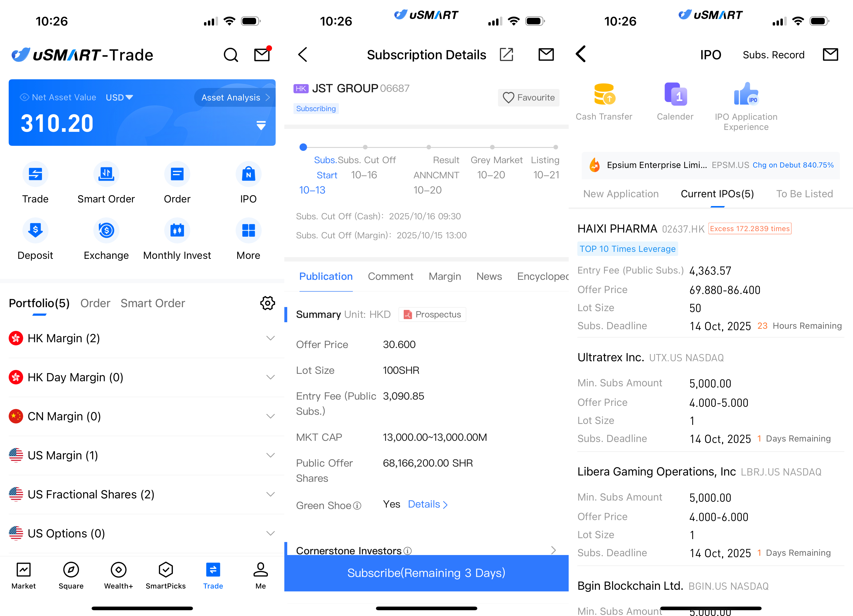Select the To Be Listed tab
This screenshot has height=616, width=853.
point(804,194)
